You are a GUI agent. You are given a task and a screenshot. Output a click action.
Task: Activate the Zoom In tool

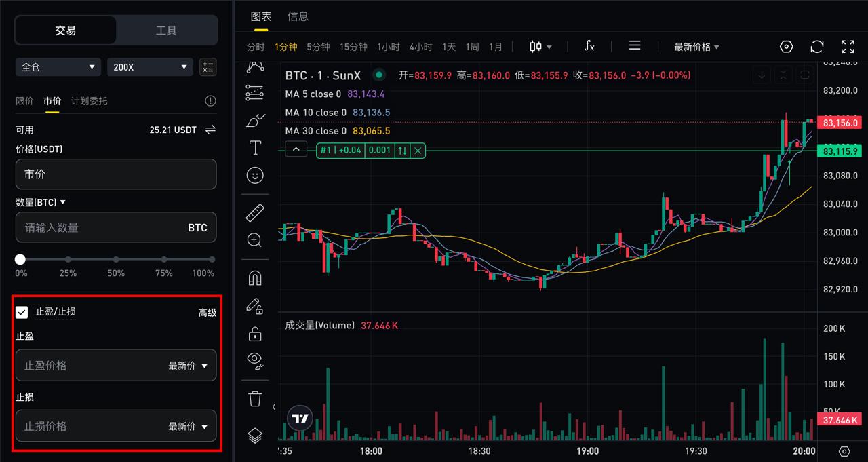coord(255,240)
